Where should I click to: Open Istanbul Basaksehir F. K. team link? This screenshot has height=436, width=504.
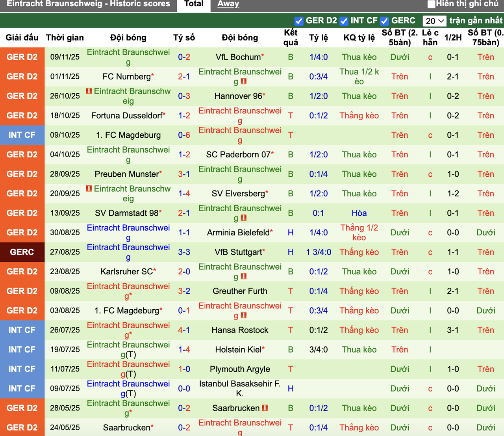click(x=240, y=388)
